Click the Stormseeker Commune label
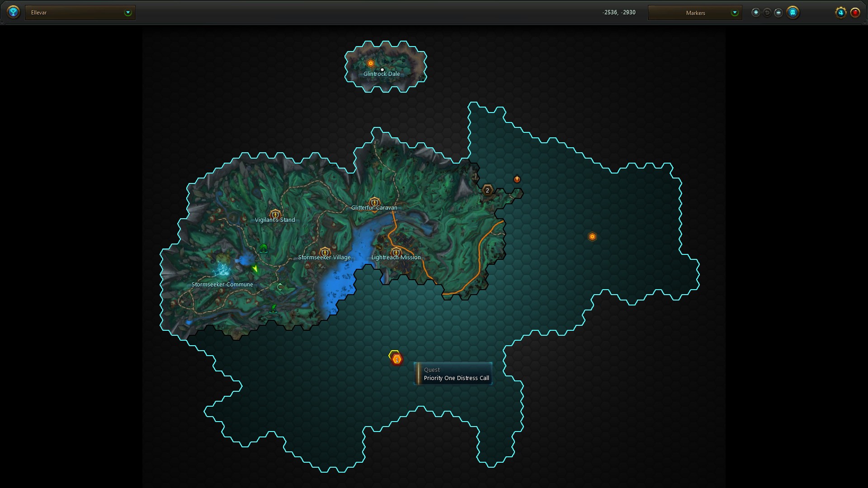 pos(222,285)
